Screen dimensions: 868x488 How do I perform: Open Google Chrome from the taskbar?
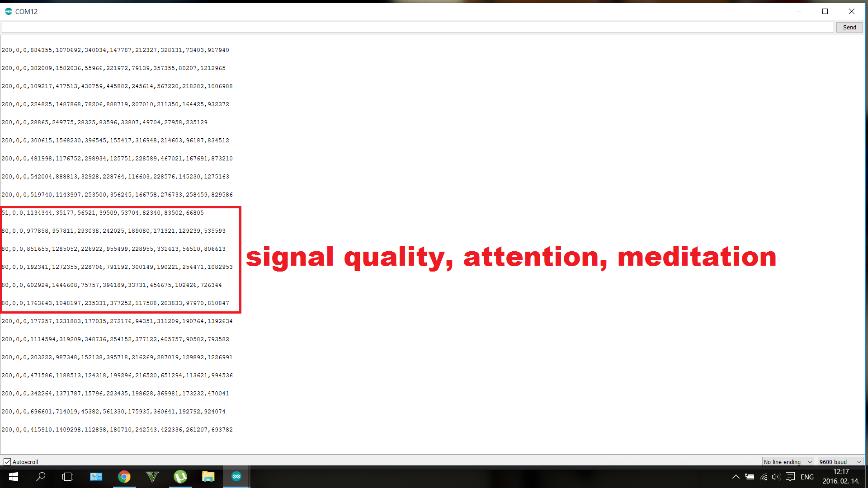(x=124, y=477)
